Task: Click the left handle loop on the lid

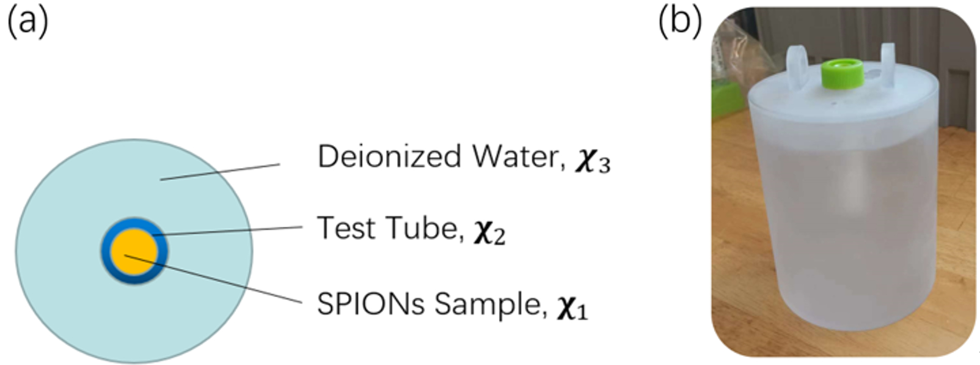Action: 797,64
